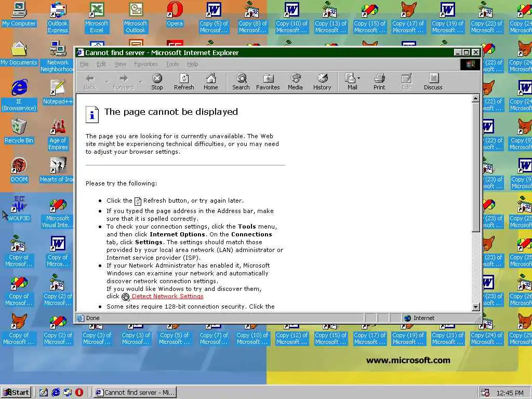The image size is (532, 399).
Task: Open the Favorites toolbar button
Action: click(x=268, y=82)
